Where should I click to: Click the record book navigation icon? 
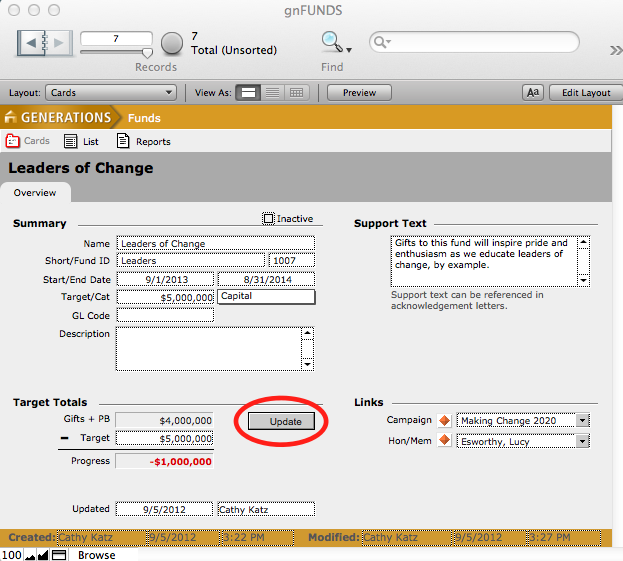[45, 43]
